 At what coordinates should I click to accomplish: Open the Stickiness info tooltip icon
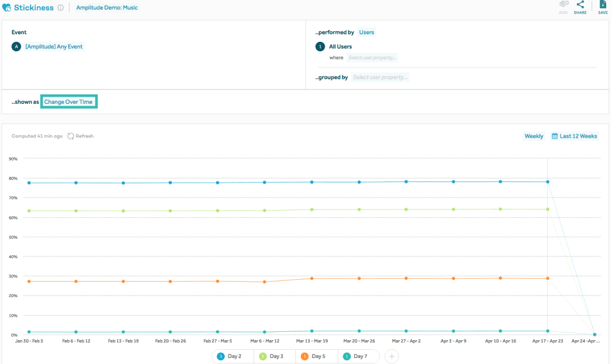60,8
